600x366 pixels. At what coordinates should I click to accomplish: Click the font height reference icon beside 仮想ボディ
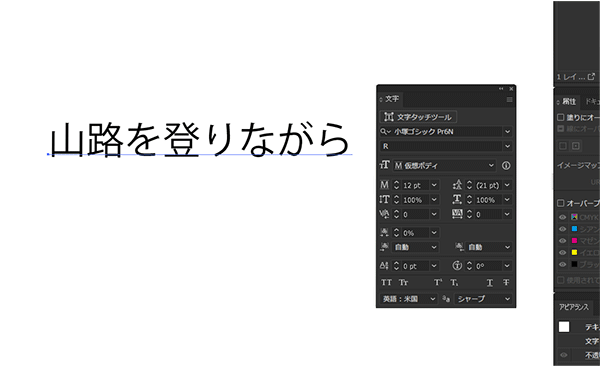click(x=385, y=165)
